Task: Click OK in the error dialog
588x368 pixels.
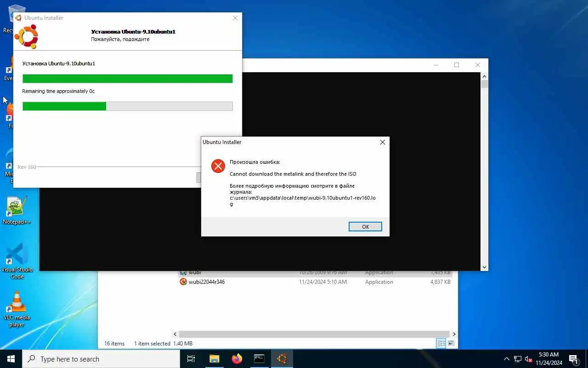Action: coord(365,227)
